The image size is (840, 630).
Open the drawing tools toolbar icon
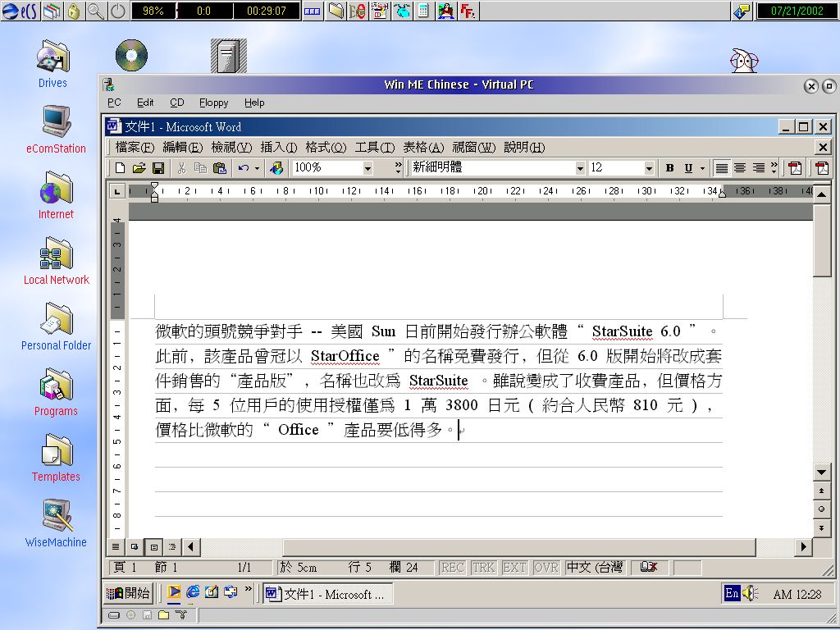[276, 168]
